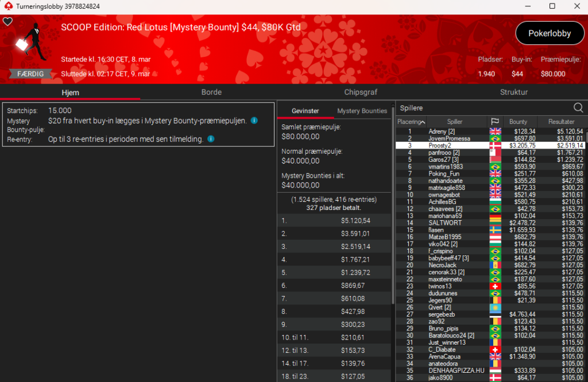This screenshot has width=588, height=382.
Task: Click the Spiller column header
Action: pos(454,122)
